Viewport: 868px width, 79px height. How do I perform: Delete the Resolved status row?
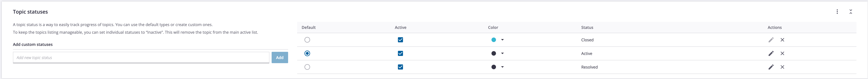pos(782,67)
